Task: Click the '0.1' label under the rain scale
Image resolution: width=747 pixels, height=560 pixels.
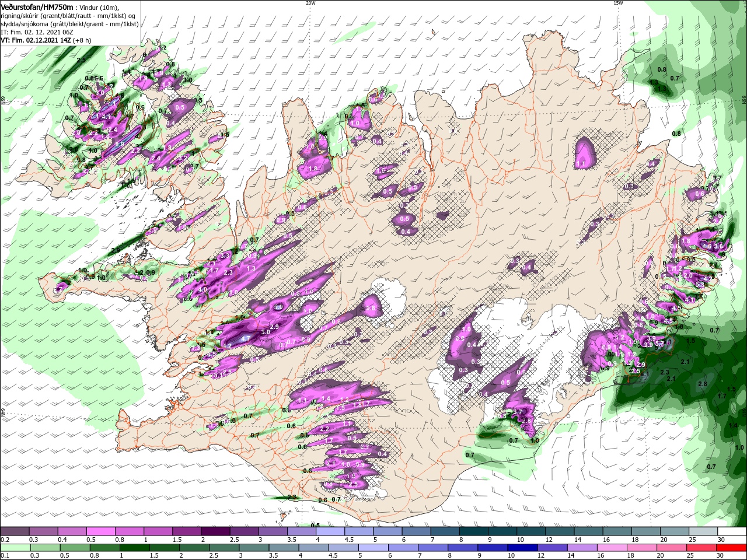Action: 4,556
